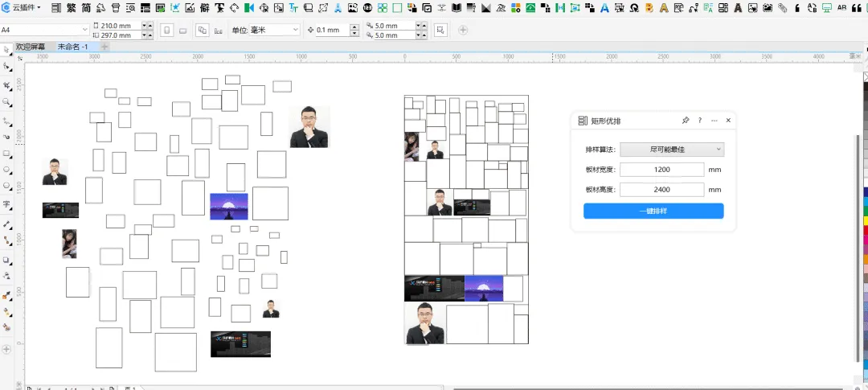
Task: Toggle apply layout to all pages
Action: pos(203,30)
